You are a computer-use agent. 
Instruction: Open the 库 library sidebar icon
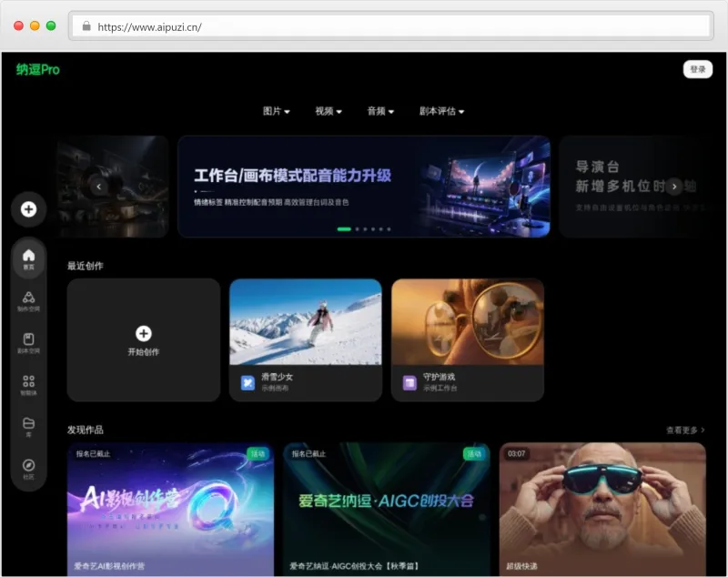29,427
